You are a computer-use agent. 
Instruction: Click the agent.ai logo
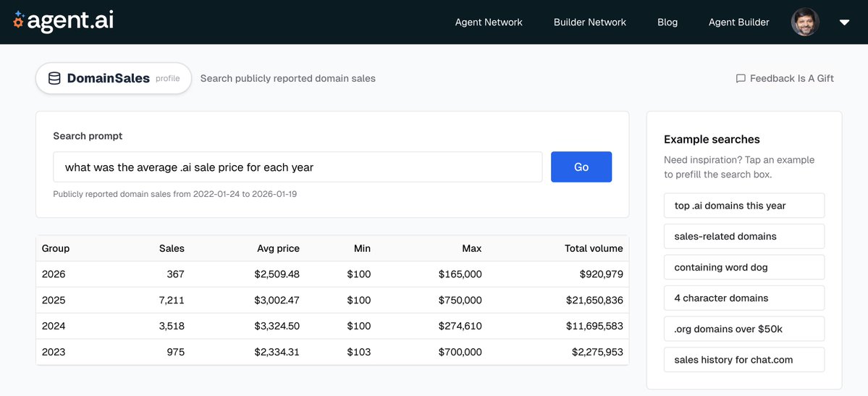pos(63,22)
